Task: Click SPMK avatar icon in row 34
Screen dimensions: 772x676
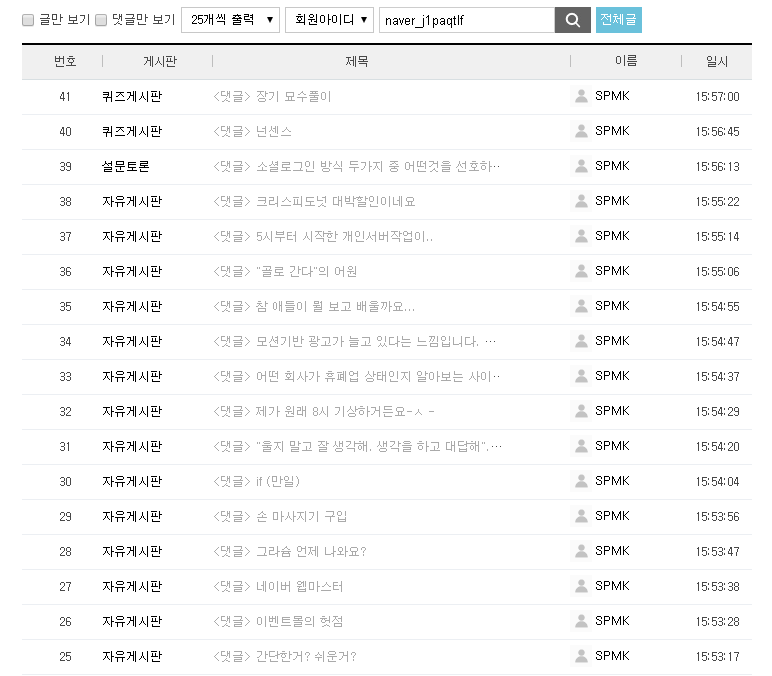Action: (581, 341)
